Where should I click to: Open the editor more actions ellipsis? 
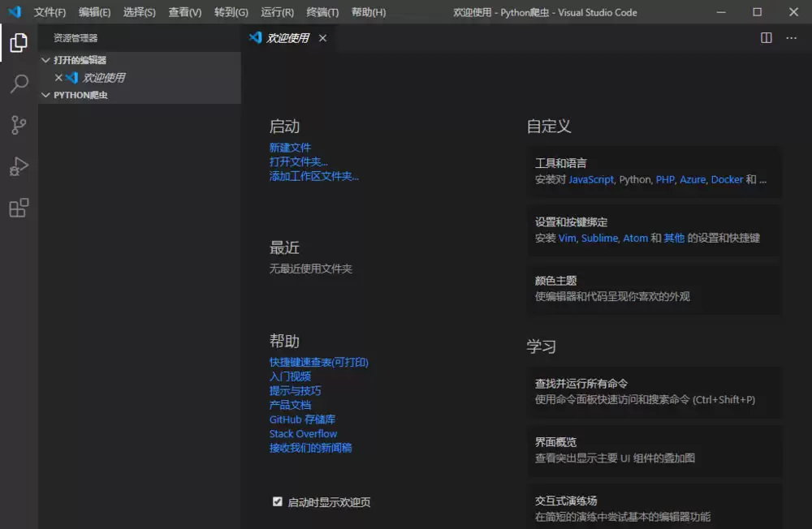click(x=792, y=37)
